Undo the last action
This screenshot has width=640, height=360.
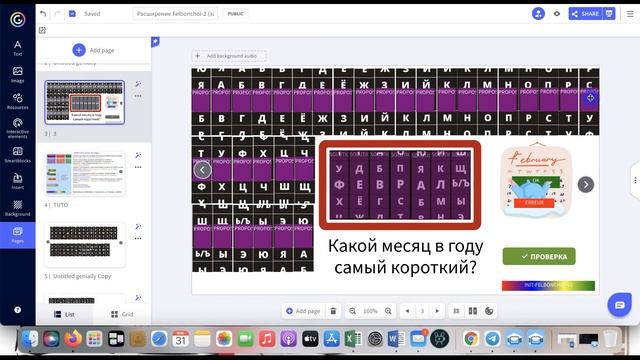coord(43,14)
